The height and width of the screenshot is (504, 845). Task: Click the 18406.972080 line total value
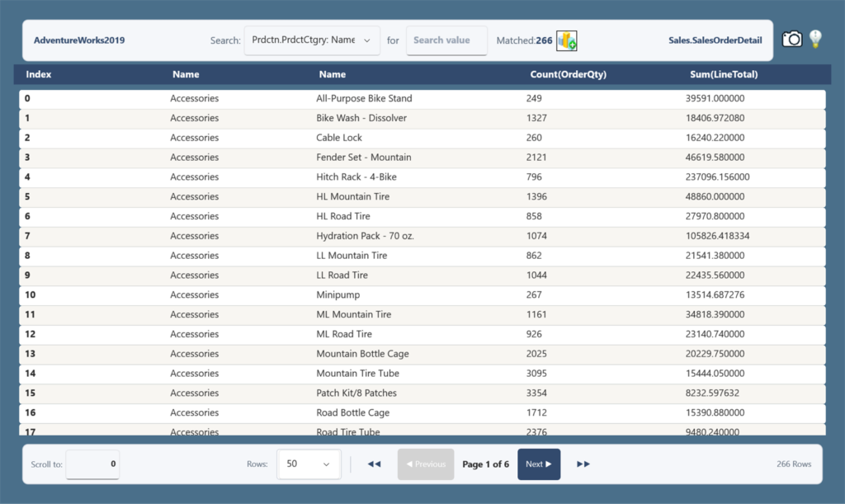pyautogui.click(x=715, y=118)
